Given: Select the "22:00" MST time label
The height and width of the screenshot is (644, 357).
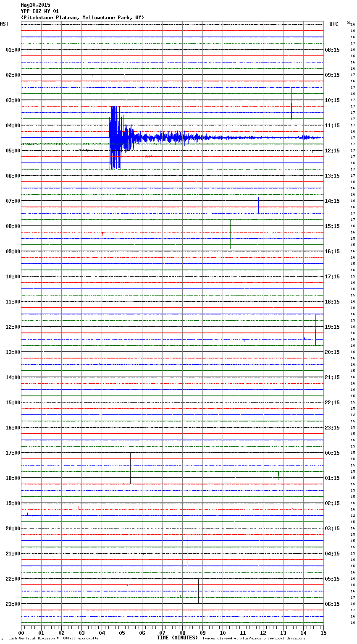Looking at the screenshot, I should pyautogui.click(x=13, y=579).
